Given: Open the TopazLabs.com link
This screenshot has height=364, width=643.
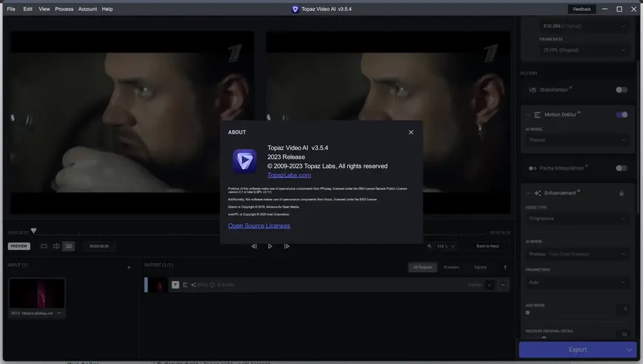Looking at the screenshot, I should [289, 175].
